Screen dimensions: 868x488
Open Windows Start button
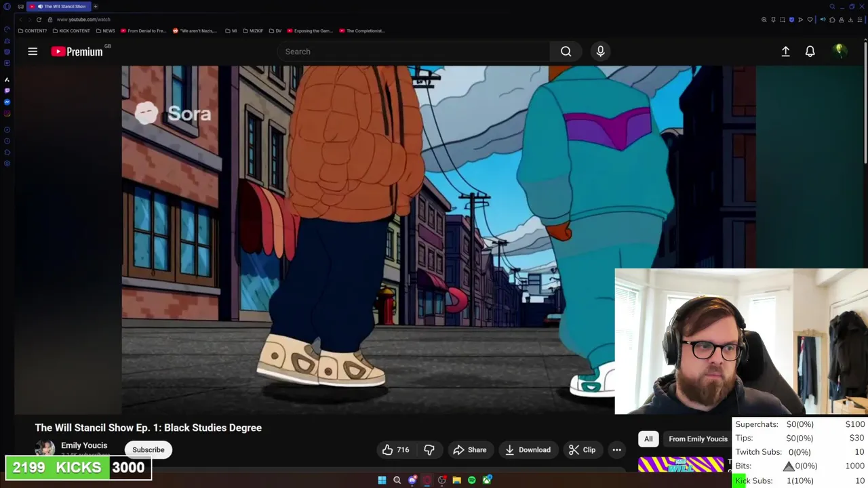(382, 481)
